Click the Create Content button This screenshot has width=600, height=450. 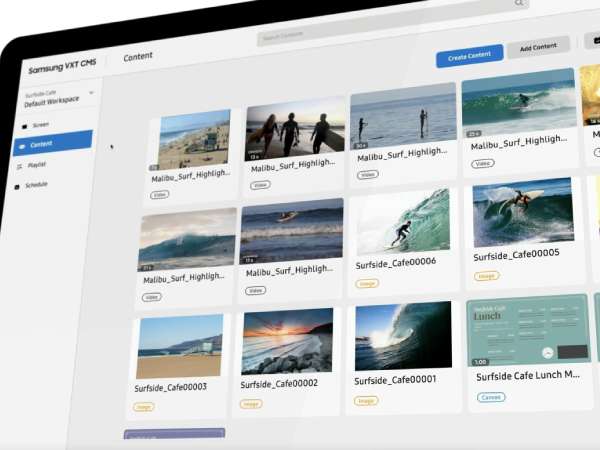point(470,56)
